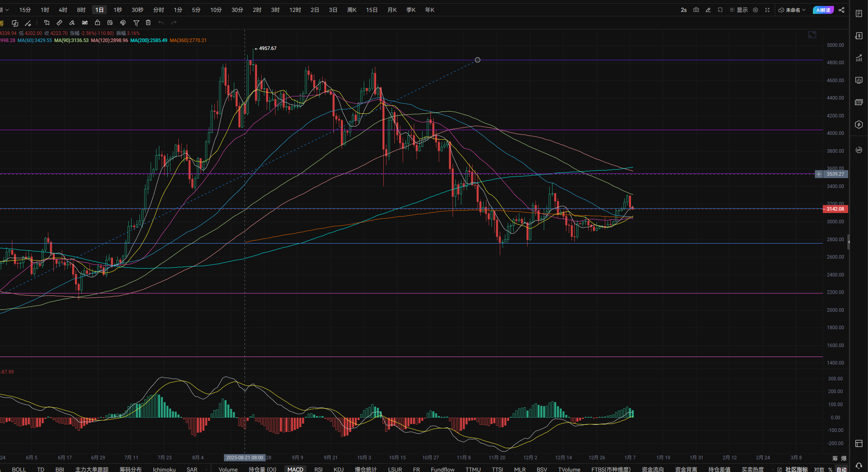Toggle 自动 auto scale button
Image resolution: width=868 pixels, height=472 pixels.
841,469
